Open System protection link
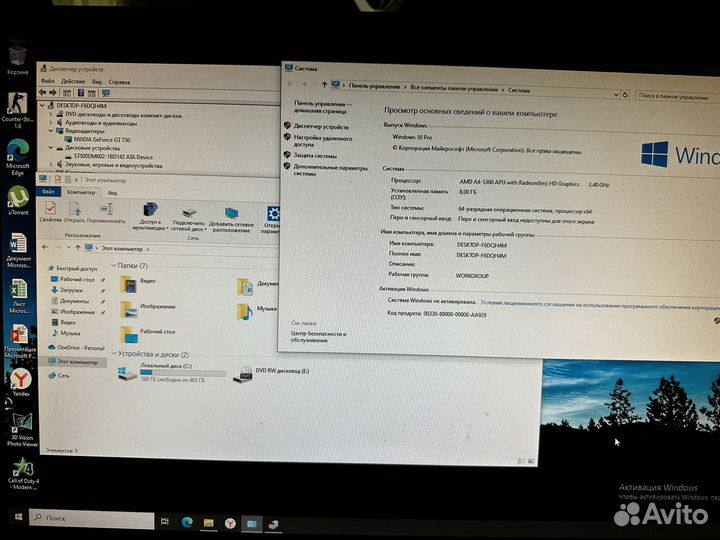The image size is (720, 540). (x=315, y=156)
